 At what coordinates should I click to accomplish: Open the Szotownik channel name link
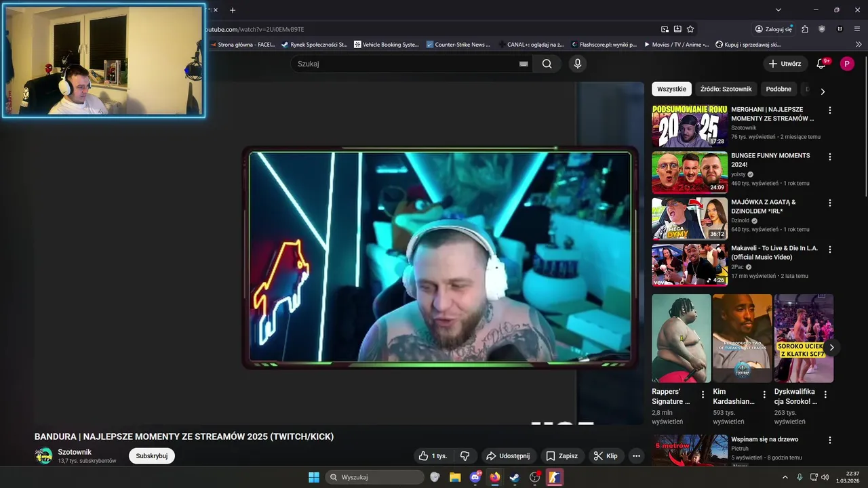point(75,452)
